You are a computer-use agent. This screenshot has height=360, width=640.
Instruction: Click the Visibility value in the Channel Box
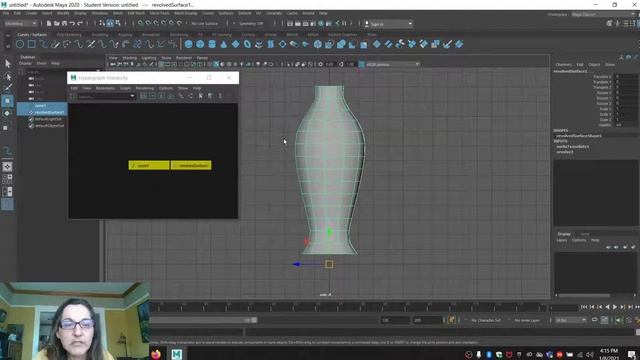pyautogui.click(x=627, y=125)
